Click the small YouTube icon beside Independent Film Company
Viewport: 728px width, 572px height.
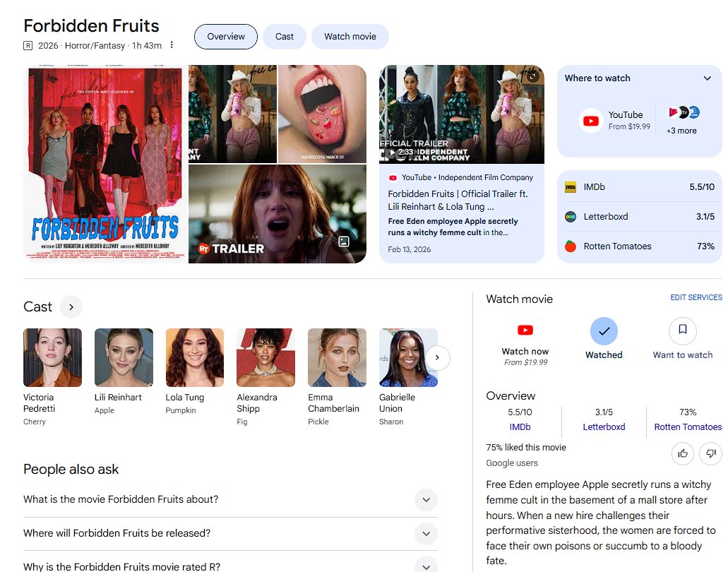393,178
